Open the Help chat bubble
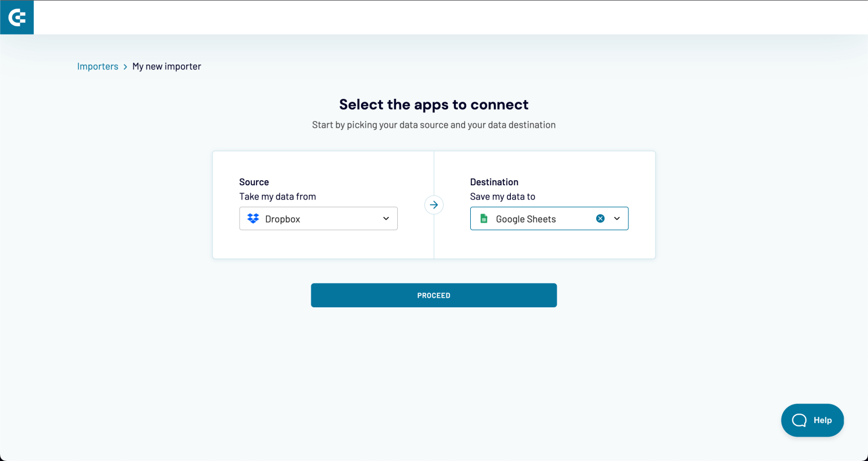The image size is (868, 461). coord(812,420)
